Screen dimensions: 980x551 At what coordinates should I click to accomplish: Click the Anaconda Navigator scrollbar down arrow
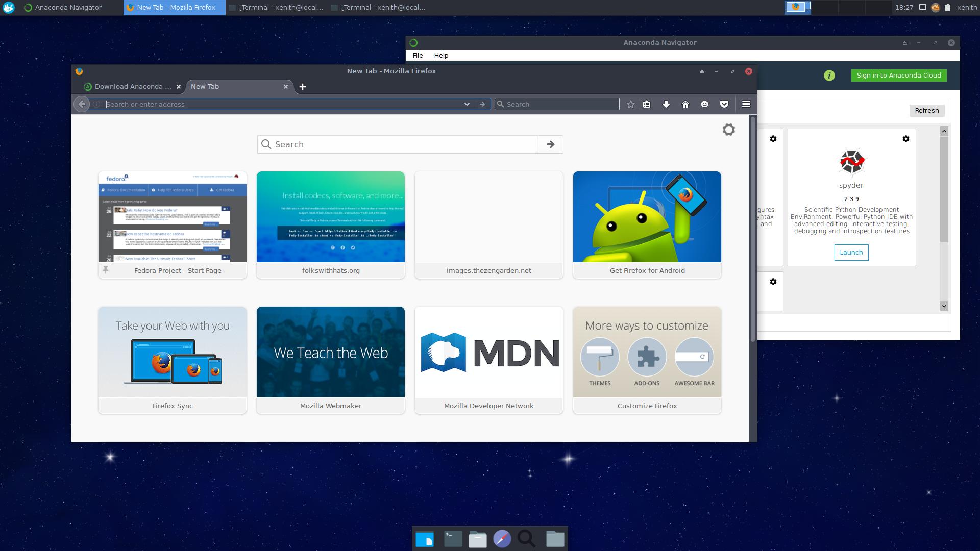point(944,306)
